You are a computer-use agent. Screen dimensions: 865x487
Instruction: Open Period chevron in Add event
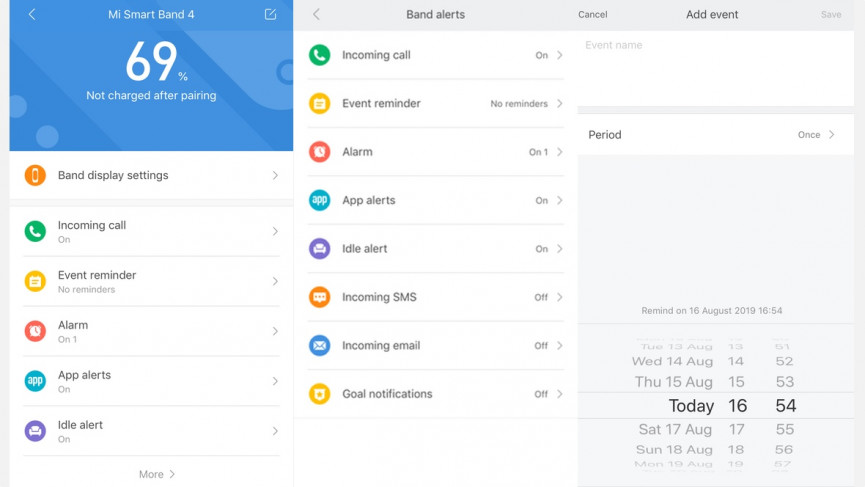831,135
